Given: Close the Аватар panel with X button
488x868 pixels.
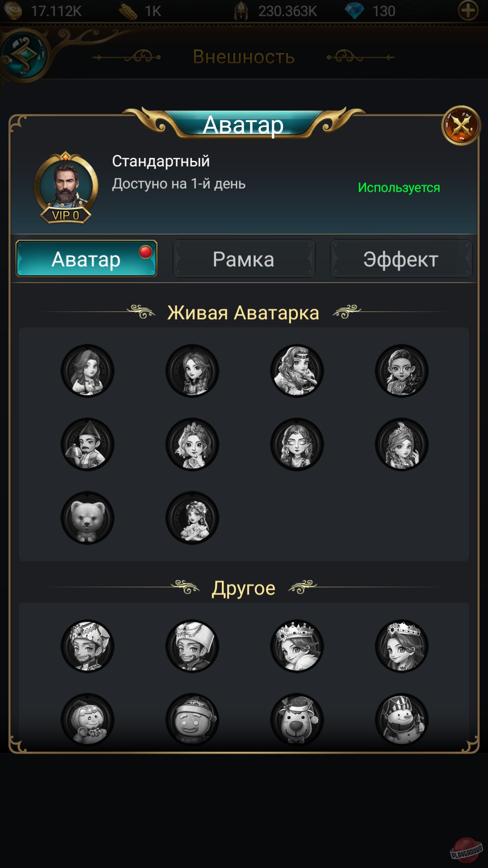Looking at the screenshot, I should coord(461,125).
